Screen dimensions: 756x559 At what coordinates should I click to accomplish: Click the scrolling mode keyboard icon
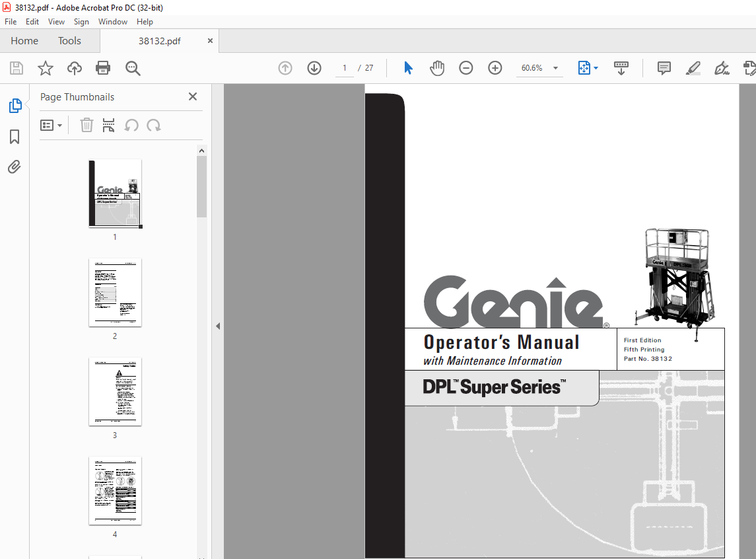tap(621, 68)
